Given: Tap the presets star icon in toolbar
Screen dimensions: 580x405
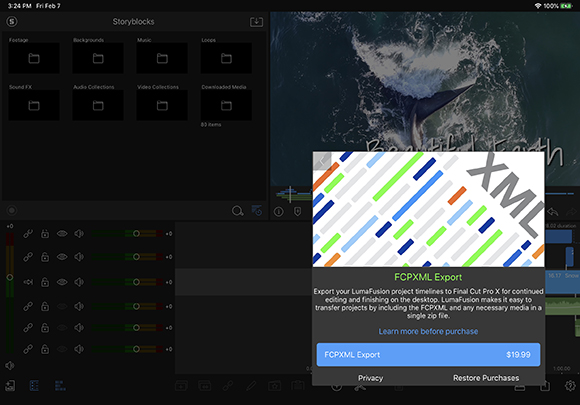Looking at the screenshot, I should pos(274,386).
